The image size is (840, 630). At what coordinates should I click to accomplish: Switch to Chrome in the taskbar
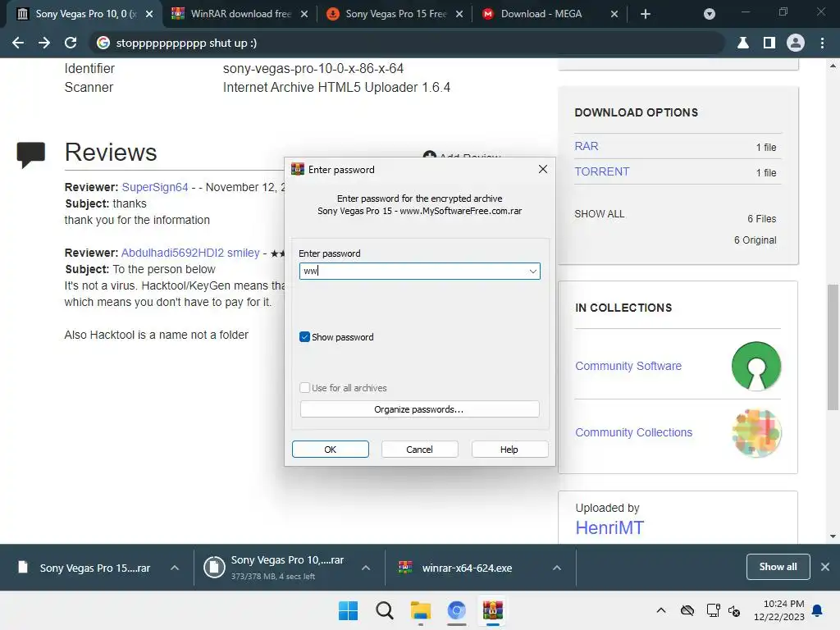tap(457, 610)
